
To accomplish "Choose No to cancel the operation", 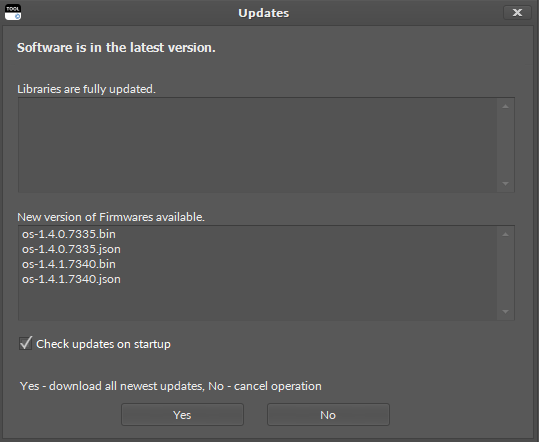I will (x=328, y=415).
